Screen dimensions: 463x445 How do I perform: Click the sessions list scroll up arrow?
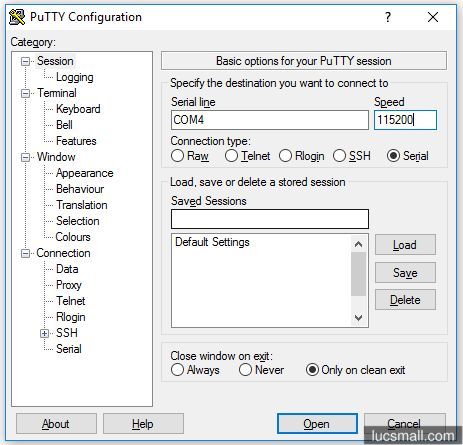(358, 244)
